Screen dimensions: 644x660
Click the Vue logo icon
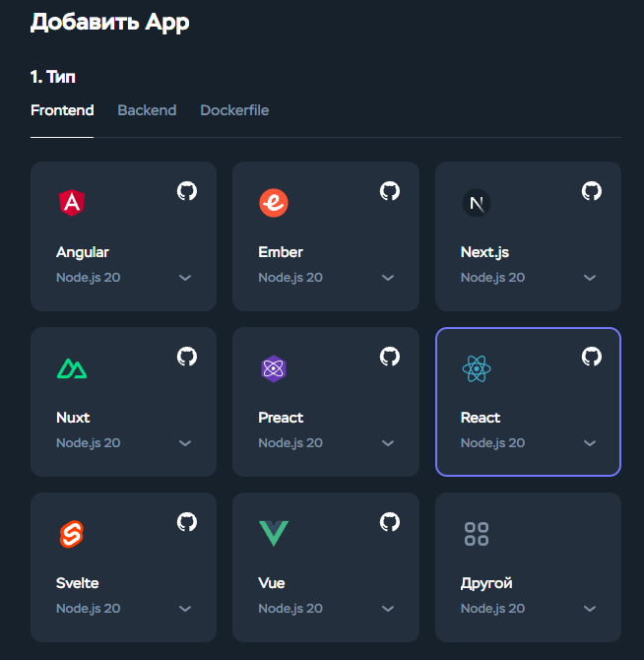pos(273,534)
